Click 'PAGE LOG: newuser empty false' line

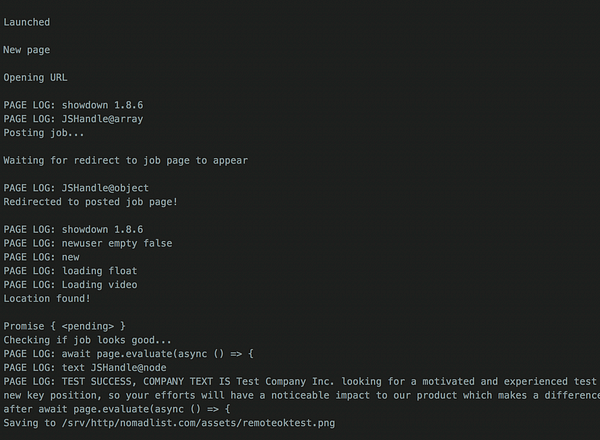(x=88, y=243)
